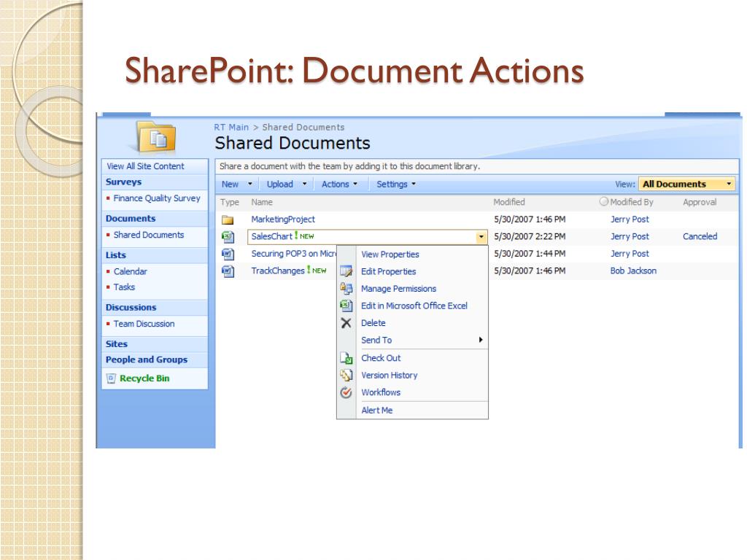The image size is (747, 560).
Task: Open the MarketingProject folder link
Action: (283, 219)
